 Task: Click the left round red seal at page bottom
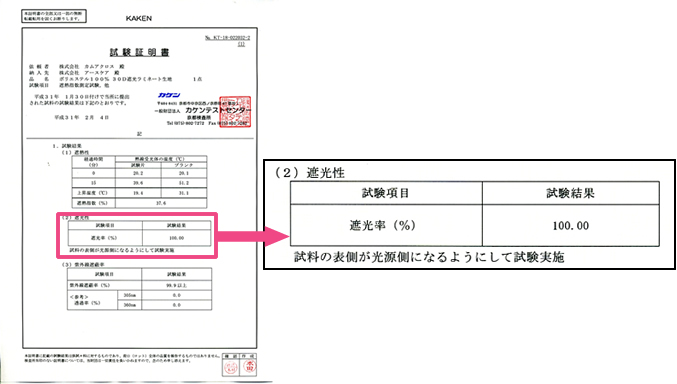coord(231,367)
